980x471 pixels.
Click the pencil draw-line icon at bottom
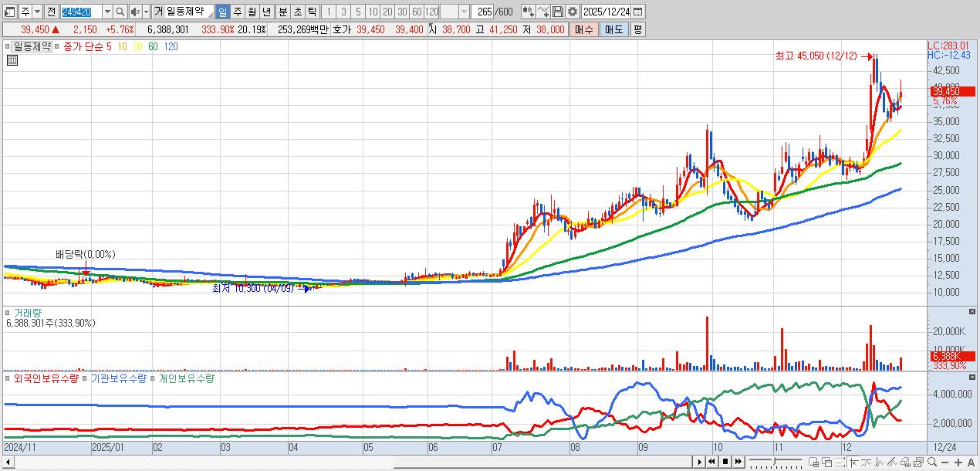892,462
